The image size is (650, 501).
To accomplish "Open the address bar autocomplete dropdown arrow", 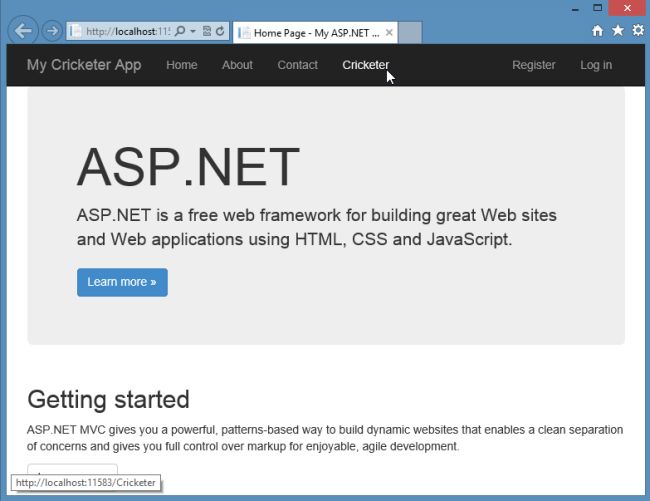I will click(x=193, y=31).
